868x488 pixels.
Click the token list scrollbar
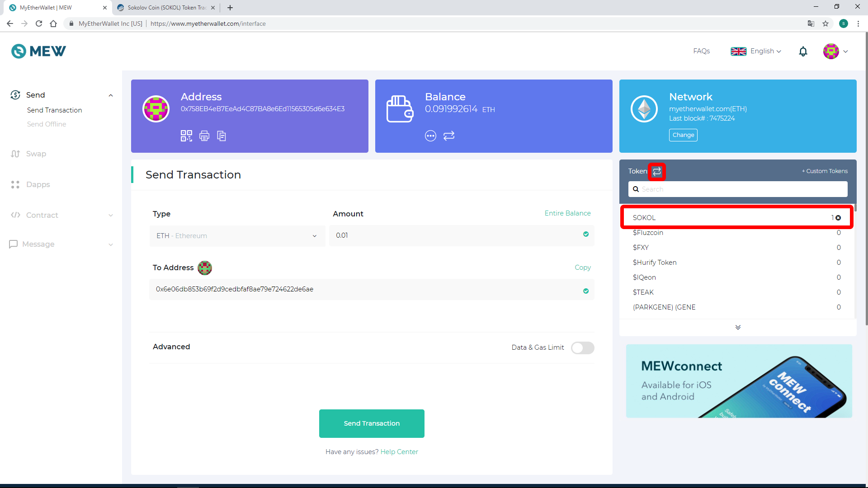pyautogui.click(x=855, y=208)
